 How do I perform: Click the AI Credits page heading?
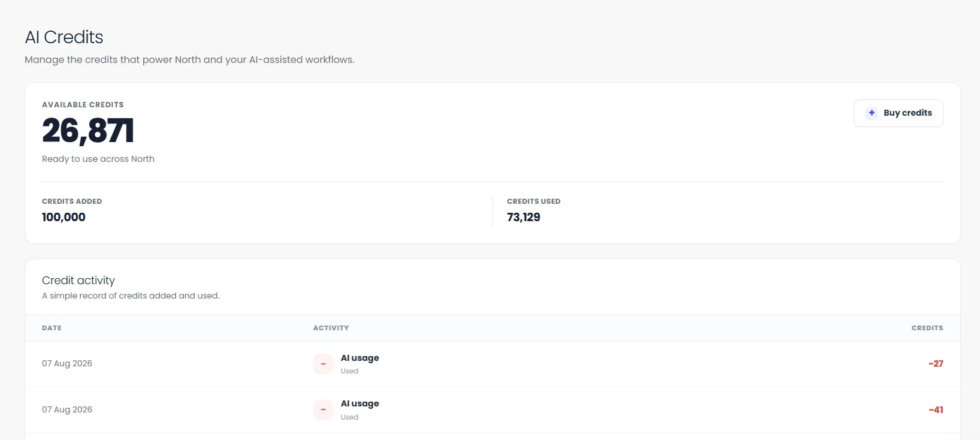click(64, 37)
